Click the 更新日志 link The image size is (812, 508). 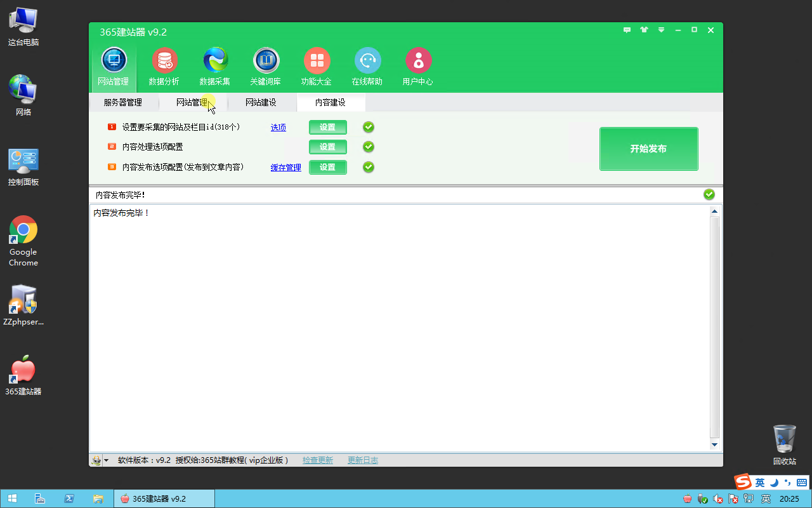pos(363,460)
